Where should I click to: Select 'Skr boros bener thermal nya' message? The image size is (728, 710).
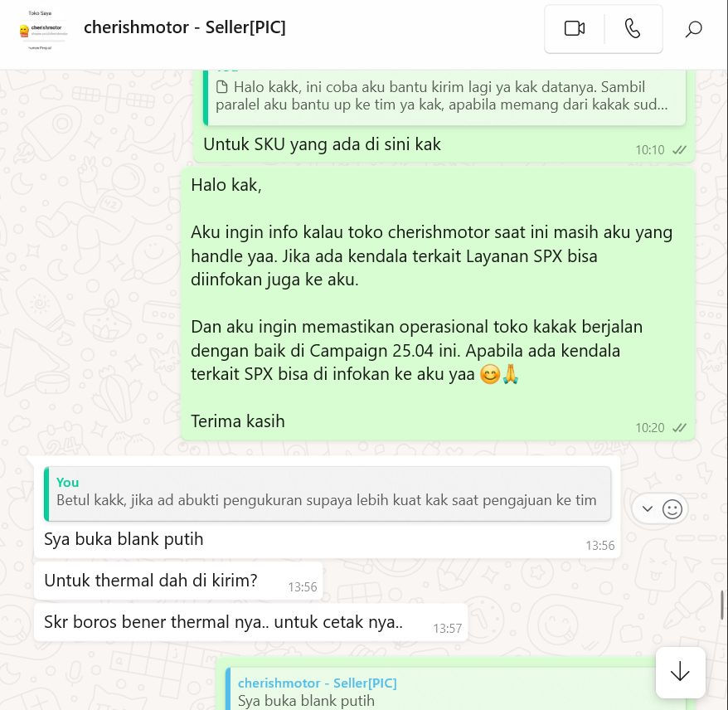pyautogui.click(x=250, y=622)
